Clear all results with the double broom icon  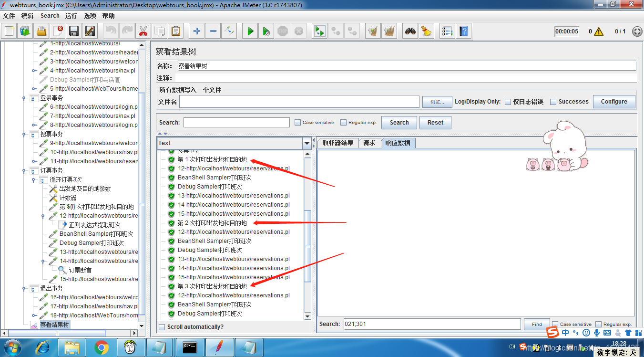point(389,31)
